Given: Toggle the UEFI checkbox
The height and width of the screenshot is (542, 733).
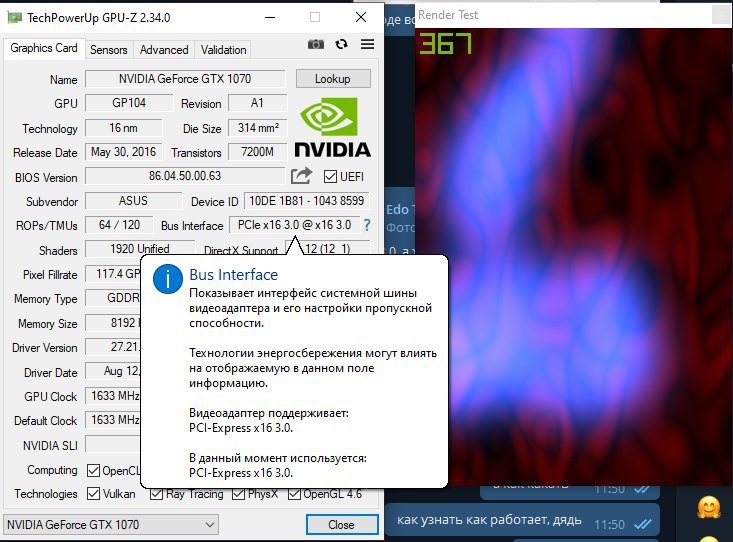Looking at the screenshot, I should click(330, 177).
